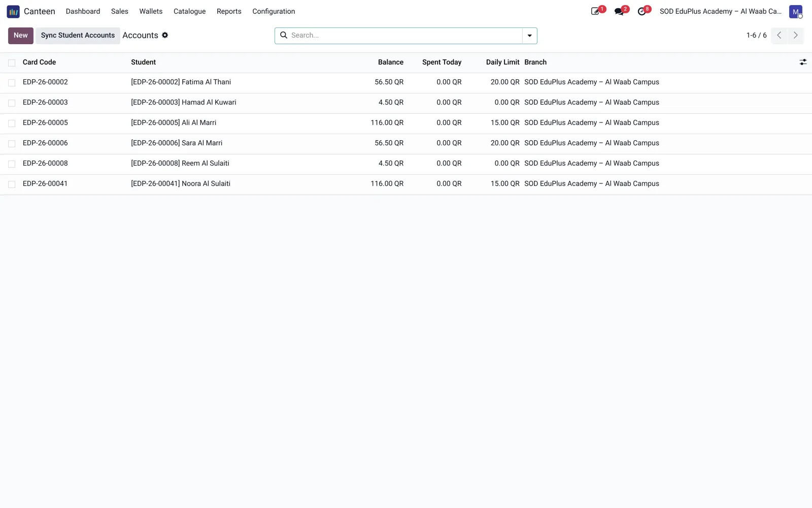
Task: Open the conversations chat icon with badge 2
Action: click(x=619, y=11)
